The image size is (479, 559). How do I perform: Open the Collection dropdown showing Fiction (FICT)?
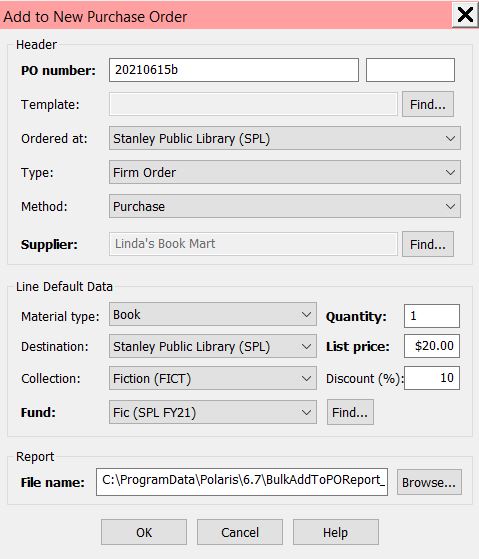click(x=213, y=378)
